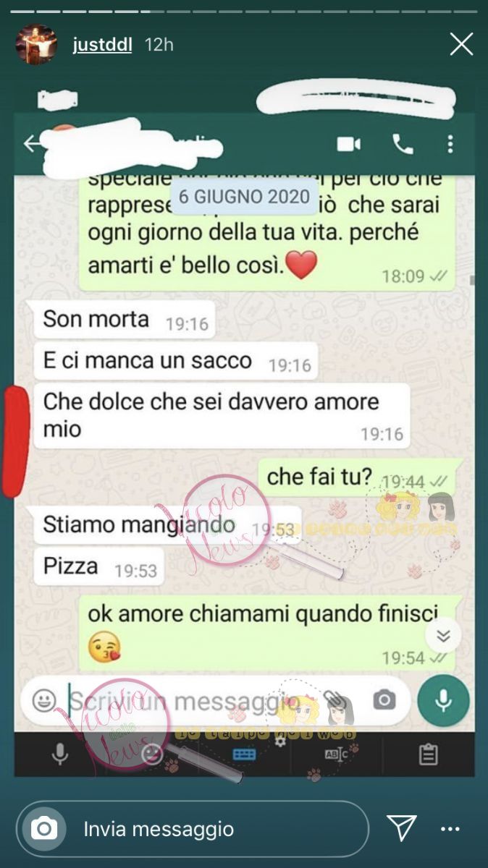
Task: Select the blue keyboard layout icon
Action: point(244,754)
